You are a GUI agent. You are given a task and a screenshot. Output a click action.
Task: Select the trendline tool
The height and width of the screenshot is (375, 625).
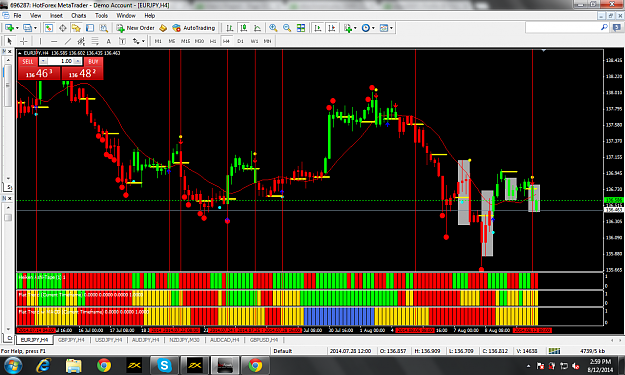68,41
